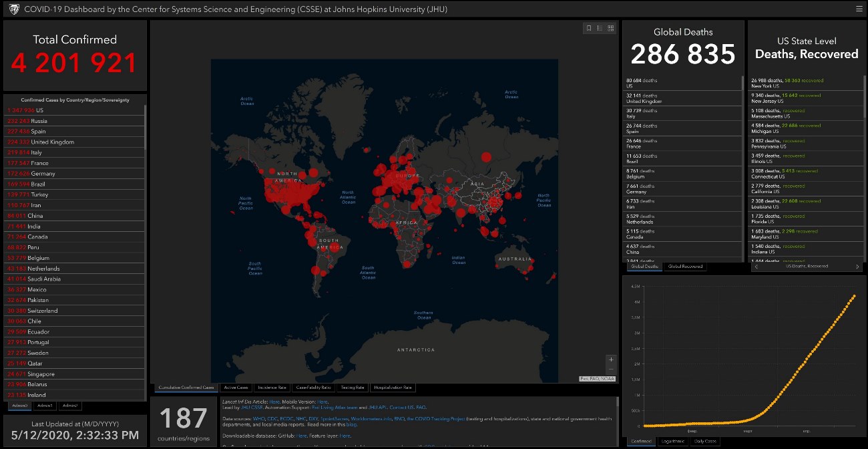Select Turkey in confirmed cases list

73,194
